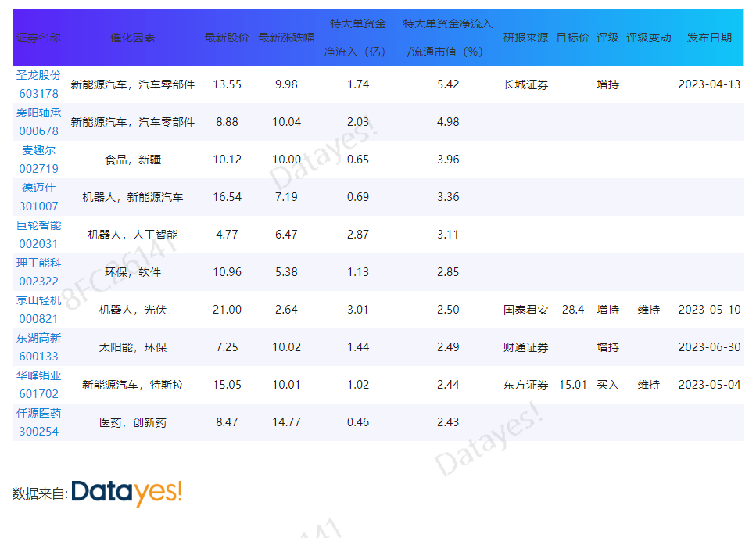Click 德迈仕 catalyst 机器人,新能源汽车

click(x=133, y=198)
